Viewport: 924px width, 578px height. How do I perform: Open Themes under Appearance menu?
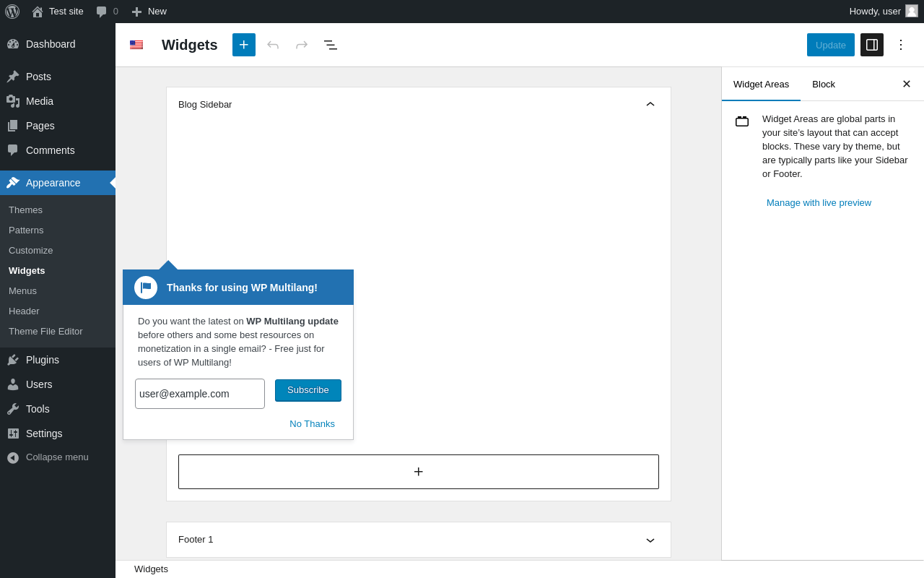[26, 210]
